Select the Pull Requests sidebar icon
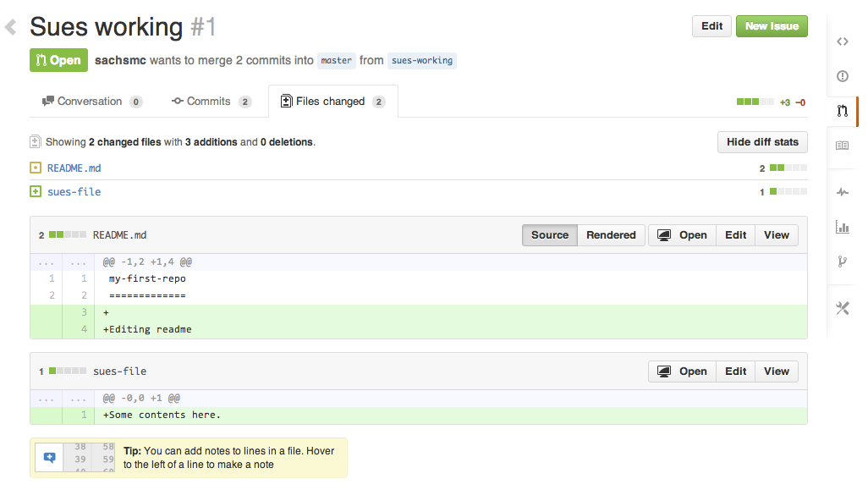Image resolution: width=868 pixels, height=490 pixels. pos(842,111)
